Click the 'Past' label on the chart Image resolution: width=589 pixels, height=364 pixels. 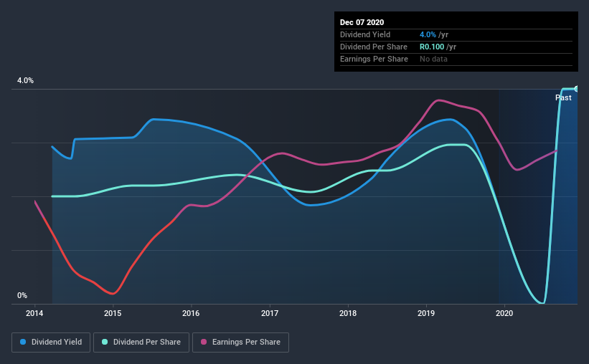coord(563,97)
